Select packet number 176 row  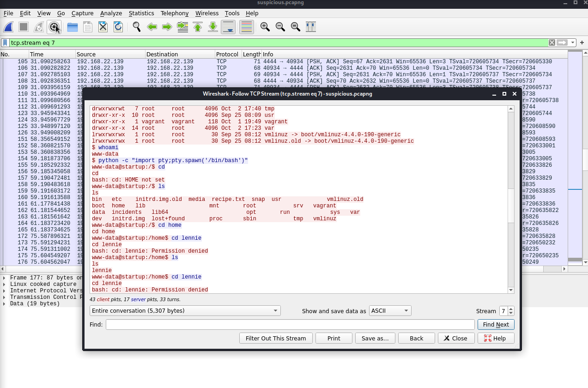point(42,262)
